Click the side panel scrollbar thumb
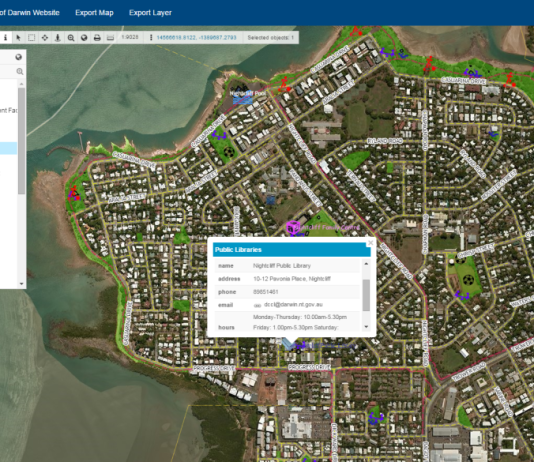Image resolution: width=534 pixels, height=462 pixels. point(21,141)
